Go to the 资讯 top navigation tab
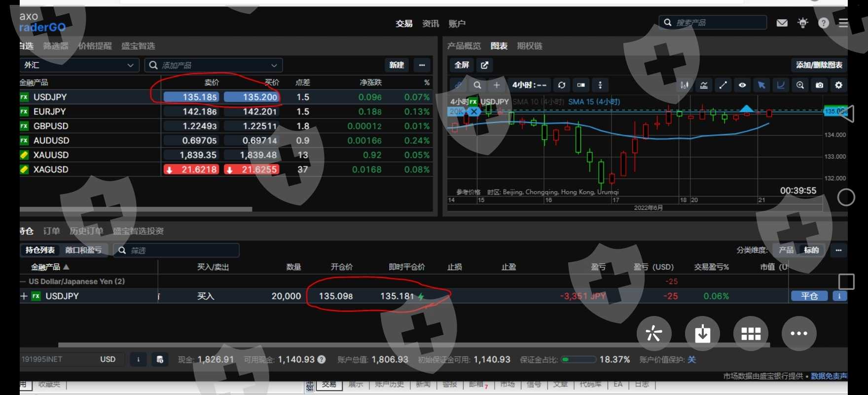This screenshot has height=395, width=868. pyautogui.click(x=431, y=24)
